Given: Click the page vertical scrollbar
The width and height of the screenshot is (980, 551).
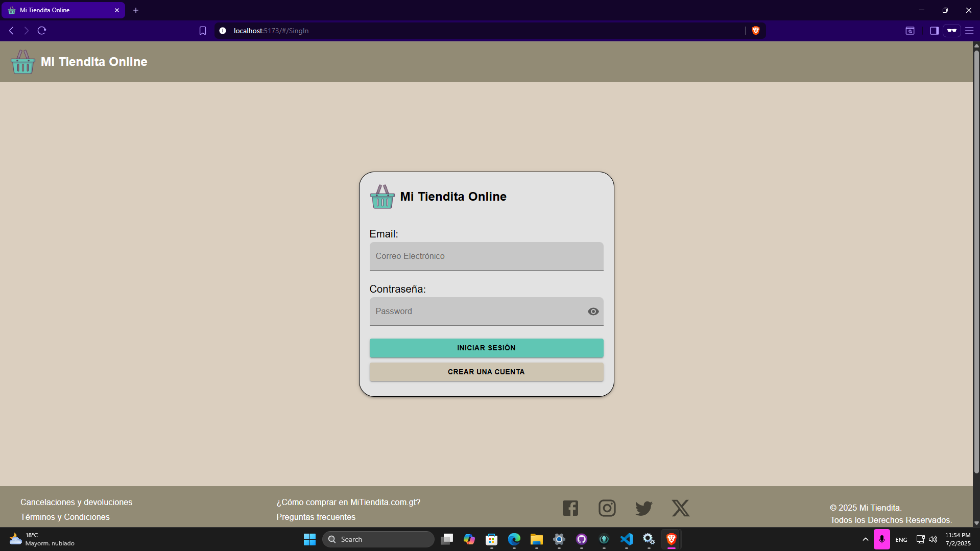Looking at the screenshot, I should pos(976,255).
